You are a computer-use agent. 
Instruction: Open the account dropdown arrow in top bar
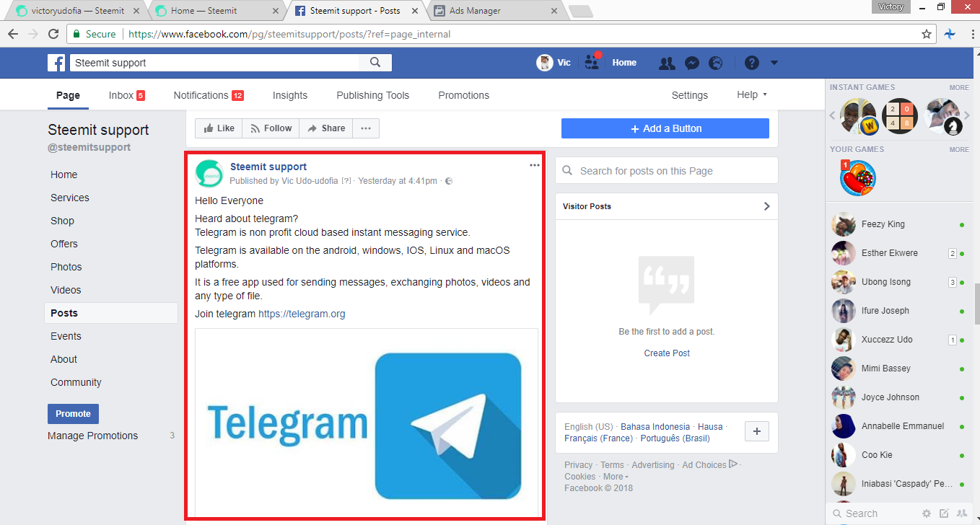[774, 63]
